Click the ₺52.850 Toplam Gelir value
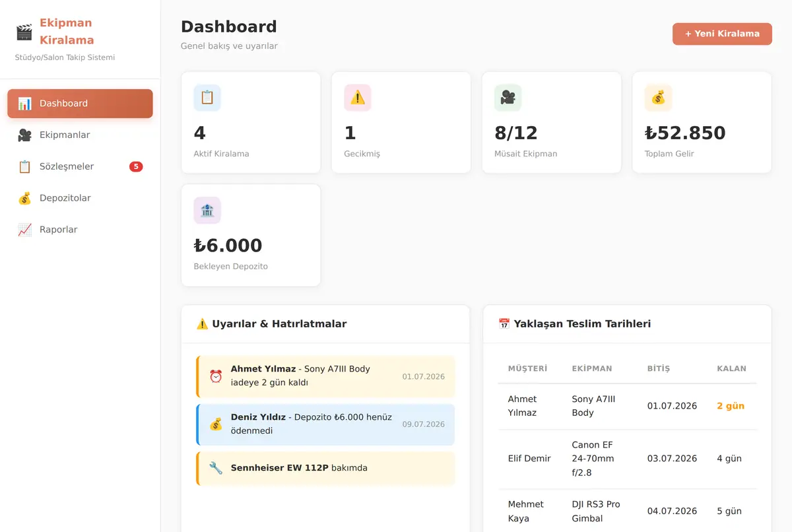This screenshot has height=532, width=792. 685,133
